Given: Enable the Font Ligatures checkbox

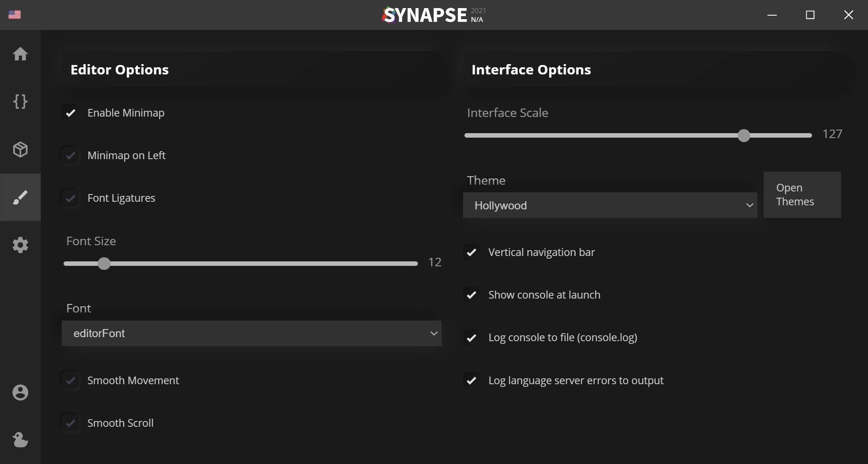Looking at the screenshot, I should (71, 198).
